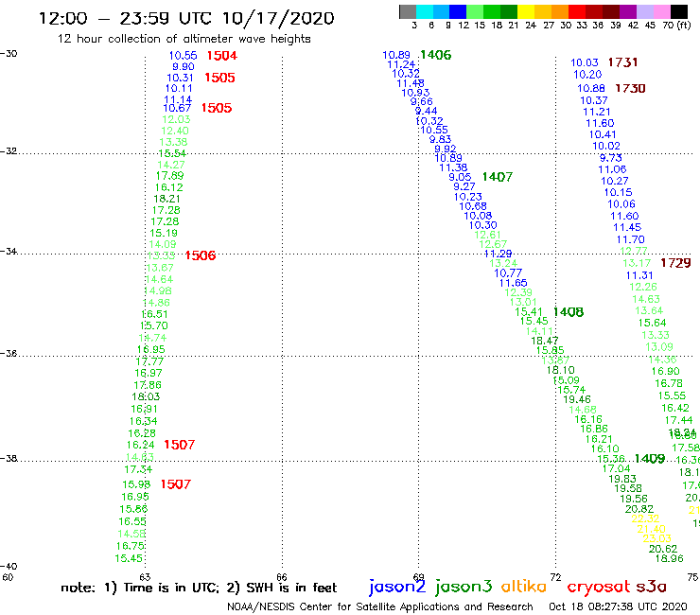
Task: Click the jason3 satellite legend label
Action: coord(464,588)
